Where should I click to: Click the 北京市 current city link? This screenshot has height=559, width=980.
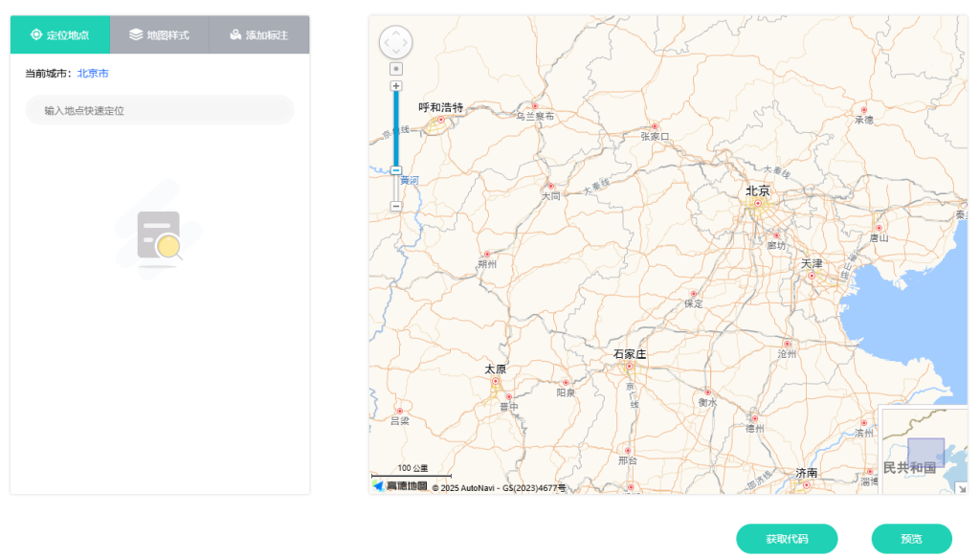click(93, 73)
